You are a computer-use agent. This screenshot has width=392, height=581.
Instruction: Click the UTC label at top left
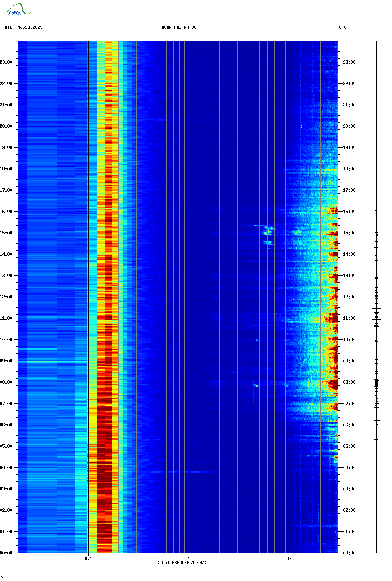(9, 27)
